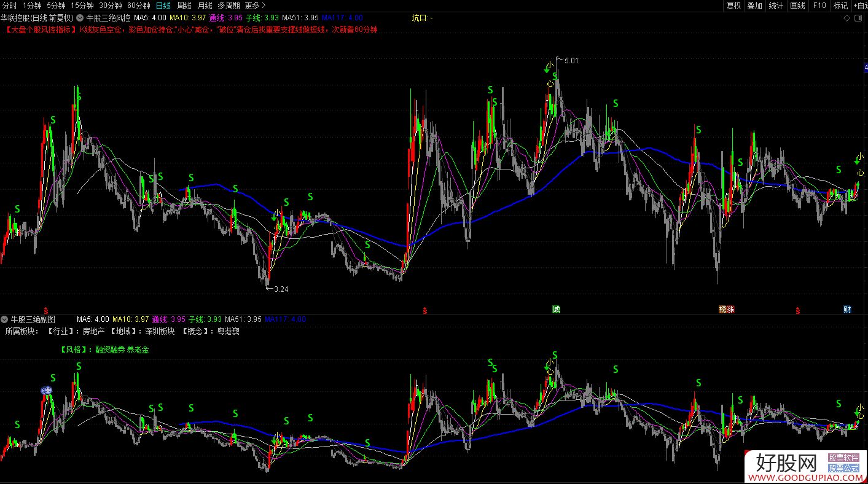This screenshot has height=484, width=868.
Task: Activate the 画线 drawing tools
Action: pyautogui.click(x=798, y=6)
